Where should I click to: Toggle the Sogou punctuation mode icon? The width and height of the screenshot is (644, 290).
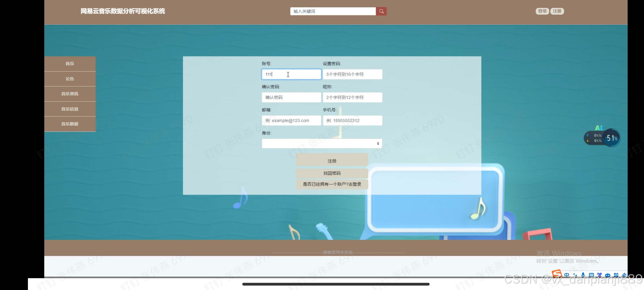(x=575, y=275)
